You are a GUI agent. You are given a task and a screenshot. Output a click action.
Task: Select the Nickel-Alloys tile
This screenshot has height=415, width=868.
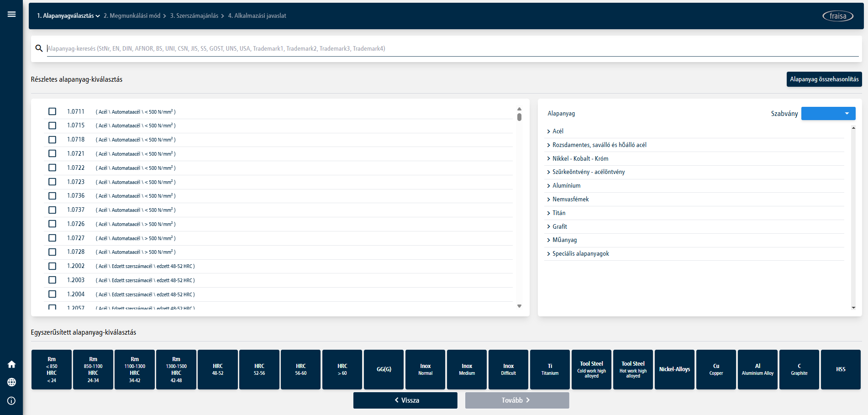[674, 369]
